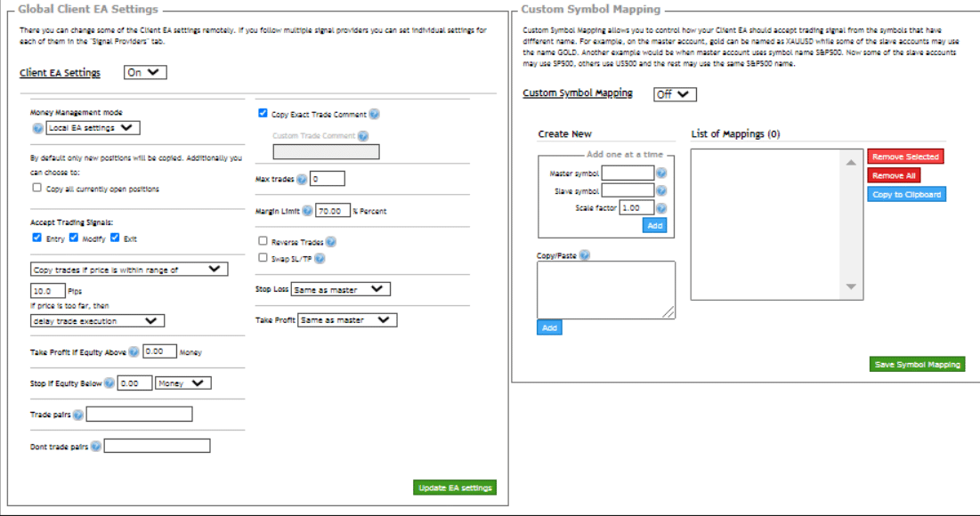Click Add button under Scale factor
This screenshot has height=516, width=980.
pos(654,225)
